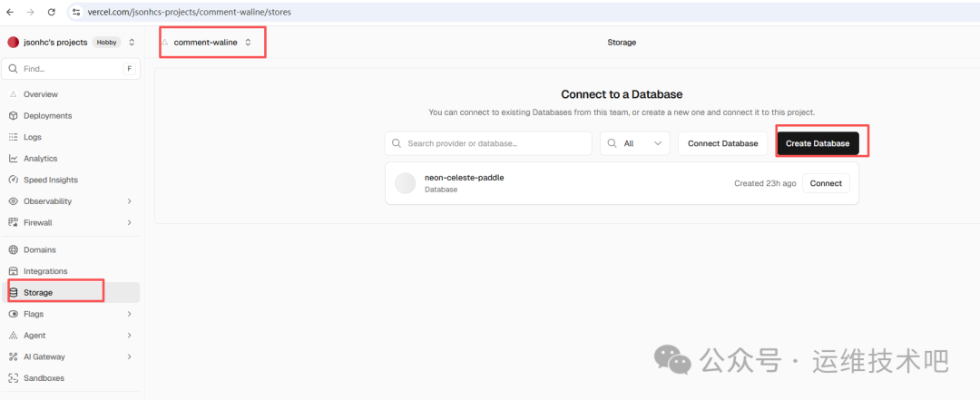Viewport: 980px width, 400px height.
Task: Click the F shortcut key badge
Action: click(130, 69)
